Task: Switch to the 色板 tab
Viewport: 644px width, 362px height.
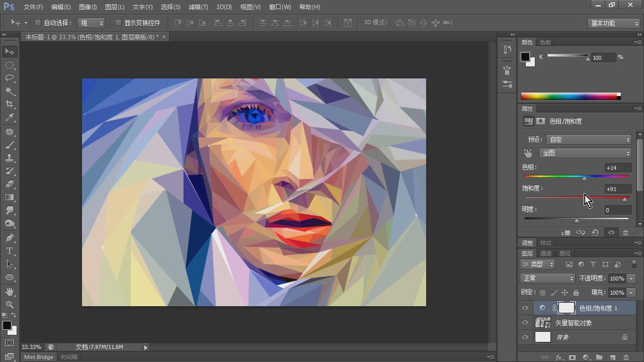Action: point(545,42)
